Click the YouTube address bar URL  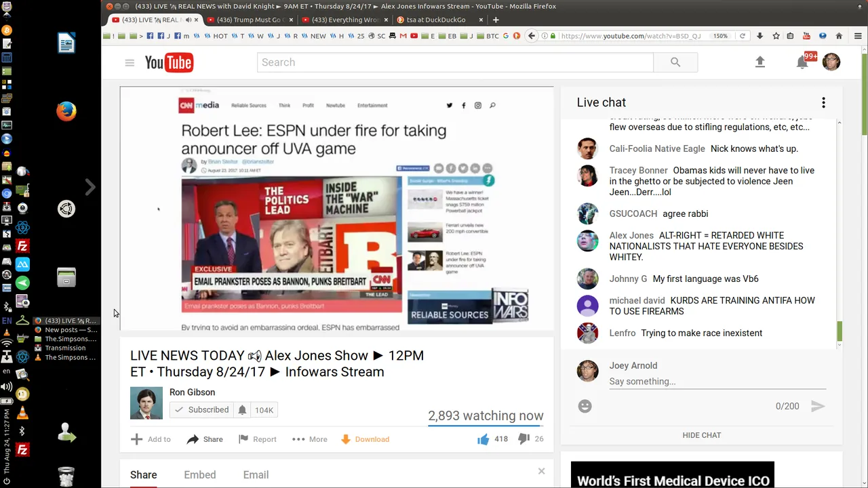tap(631, 36)
